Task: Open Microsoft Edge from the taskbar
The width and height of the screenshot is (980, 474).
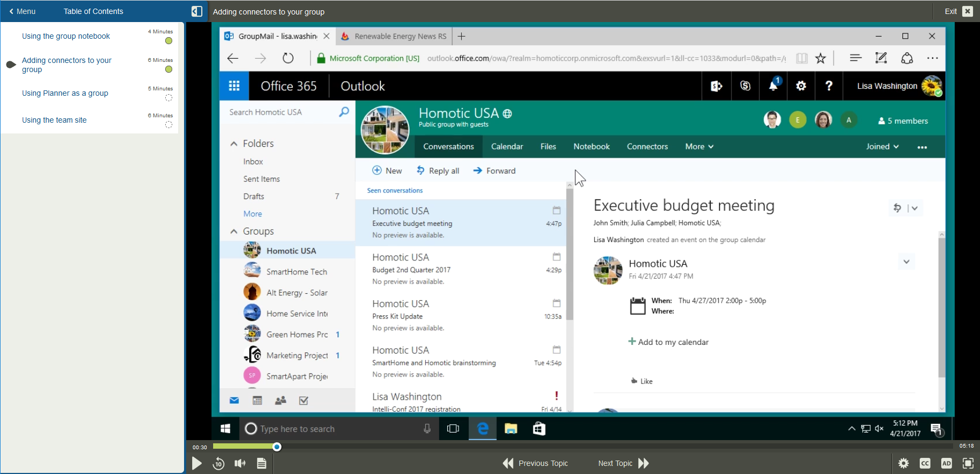Action: [483, 429]
